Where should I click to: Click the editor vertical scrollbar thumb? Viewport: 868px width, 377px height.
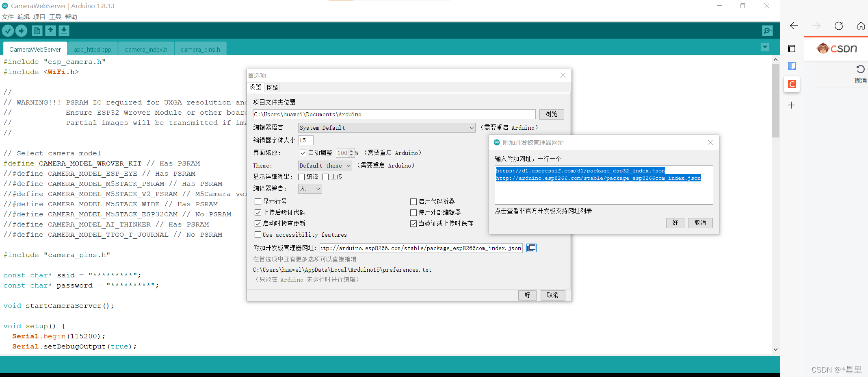[775, 101]
